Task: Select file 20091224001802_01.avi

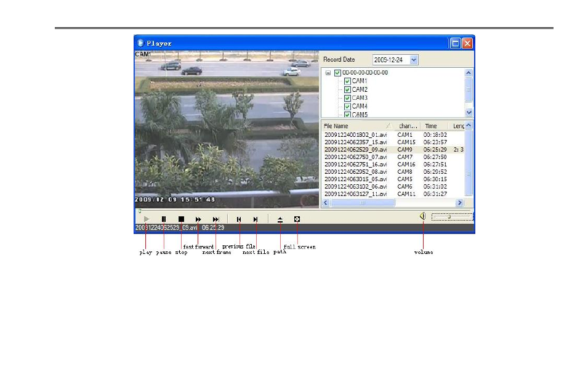Action: (355, 135)
